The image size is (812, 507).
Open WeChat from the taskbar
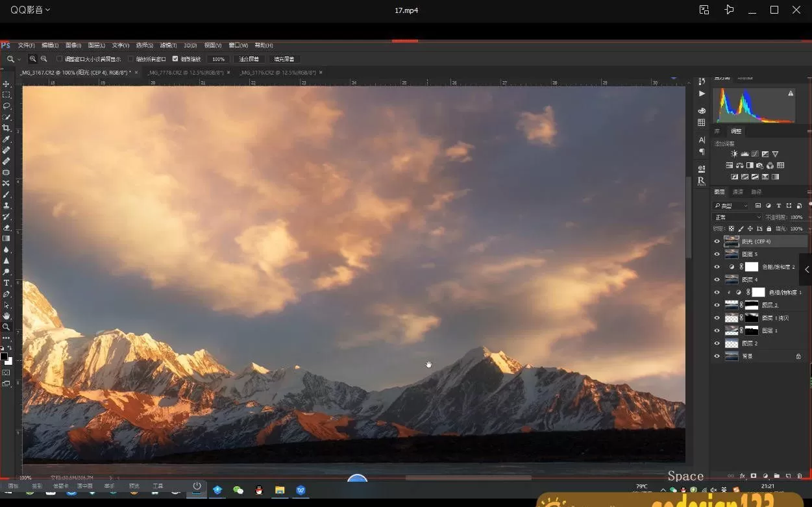coord(238,490)
